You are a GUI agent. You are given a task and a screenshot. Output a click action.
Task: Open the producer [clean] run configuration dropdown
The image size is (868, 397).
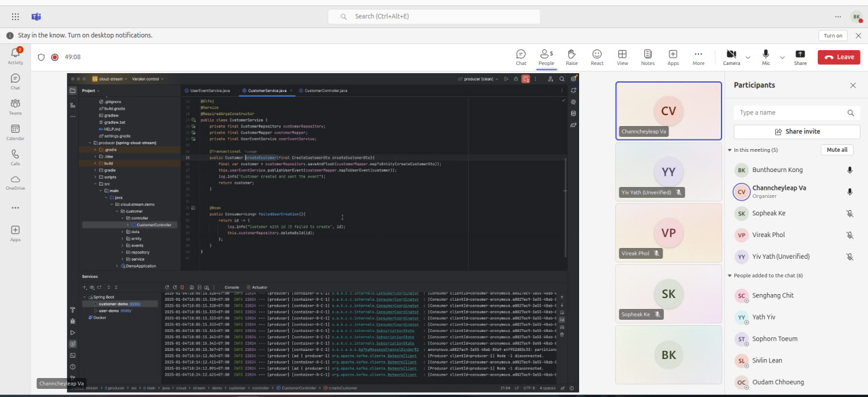(479, 79)
